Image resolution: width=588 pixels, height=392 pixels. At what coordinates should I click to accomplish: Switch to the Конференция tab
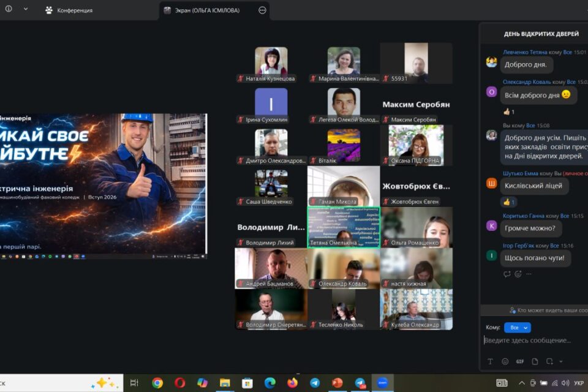69,10
